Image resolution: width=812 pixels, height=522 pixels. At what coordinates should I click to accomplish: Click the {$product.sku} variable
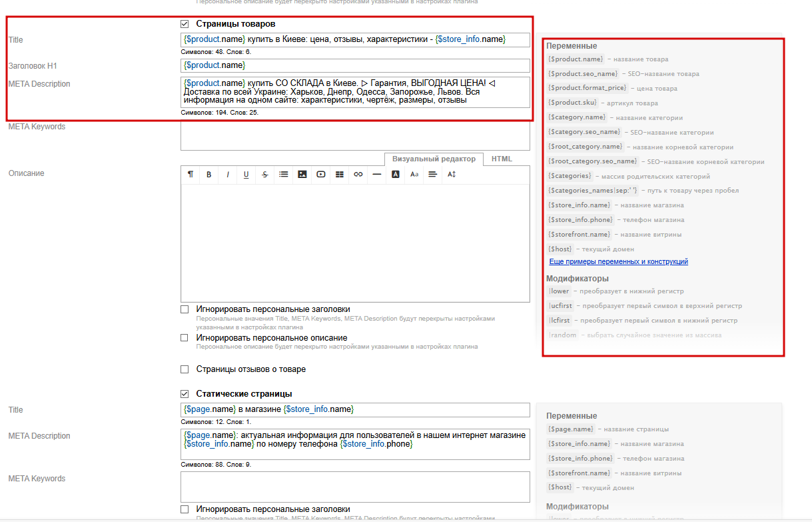[x=572, y=103]
